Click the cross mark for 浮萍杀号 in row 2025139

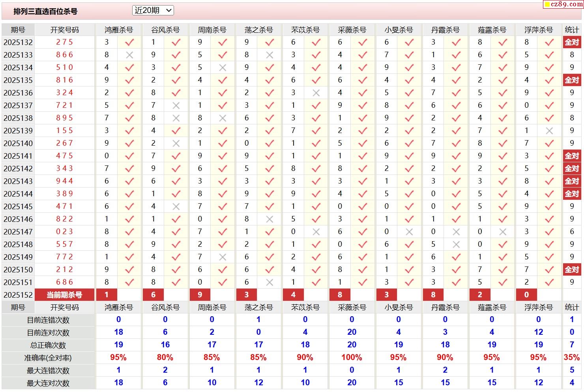point(549,131)
